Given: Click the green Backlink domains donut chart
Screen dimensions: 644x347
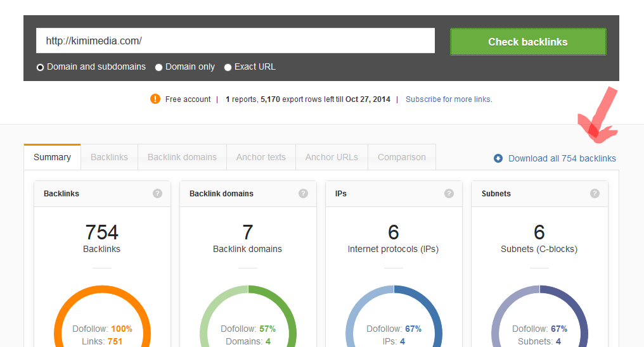Looking at the screenshot, I should click(248, 316).
